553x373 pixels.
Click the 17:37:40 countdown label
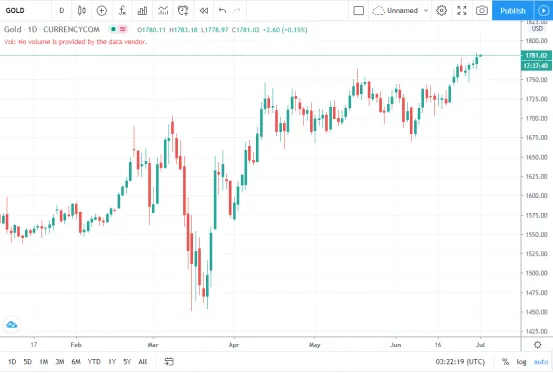pos(536,66)
